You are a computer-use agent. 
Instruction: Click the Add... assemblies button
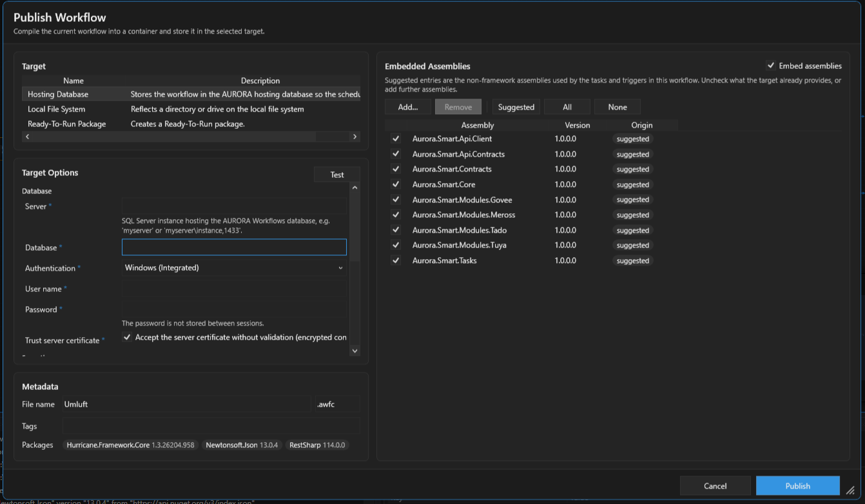point(408,107)
